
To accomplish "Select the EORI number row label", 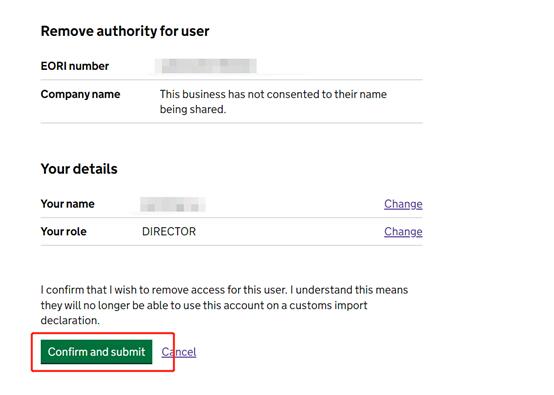I will tap(75, 66).
